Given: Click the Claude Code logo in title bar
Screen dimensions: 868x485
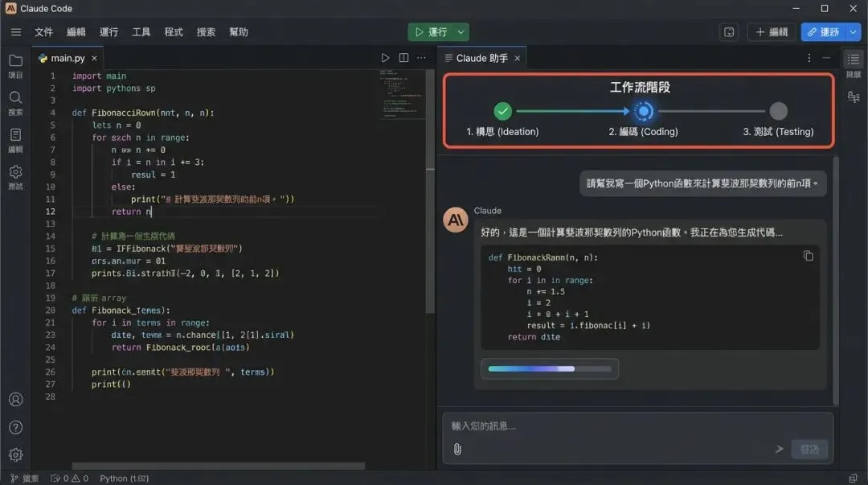Looking at the screenshot, I should pos(11,8).
